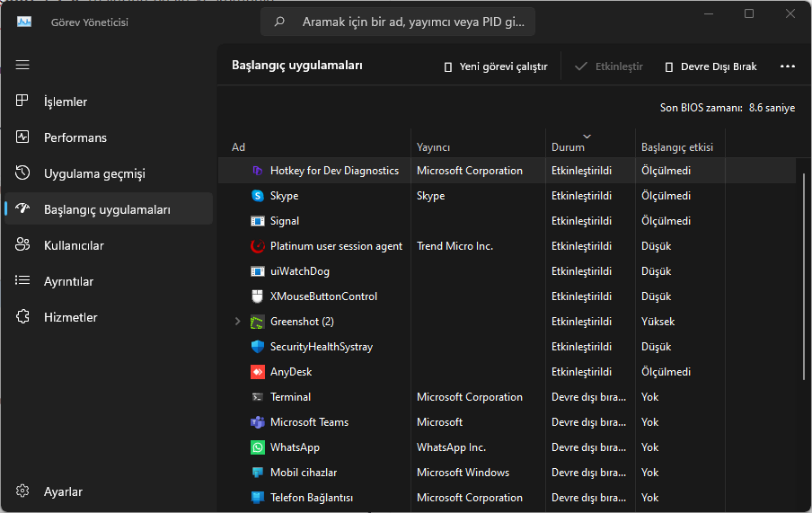Viewport: 812px width, 513px height.
Task: Click the Hizmetler puzzle icon
Action: pyautogui.click(x=22, y=316)
